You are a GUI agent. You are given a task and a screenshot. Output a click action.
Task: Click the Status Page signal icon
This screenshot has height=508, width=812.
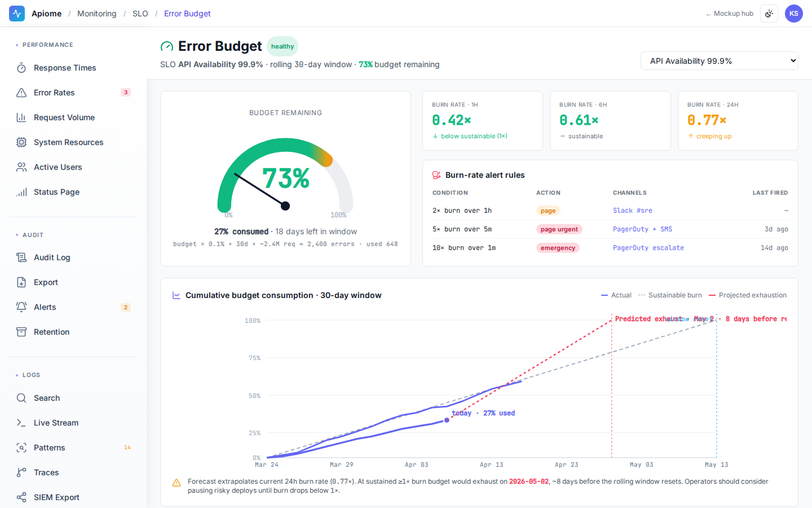(x=21, y=192)
